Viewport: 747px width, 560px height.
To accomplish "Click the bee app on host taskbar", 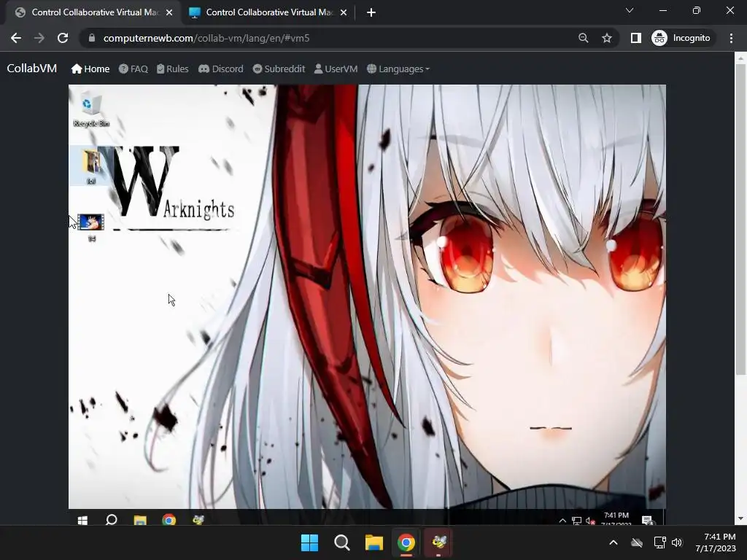I will pos(438,542).
